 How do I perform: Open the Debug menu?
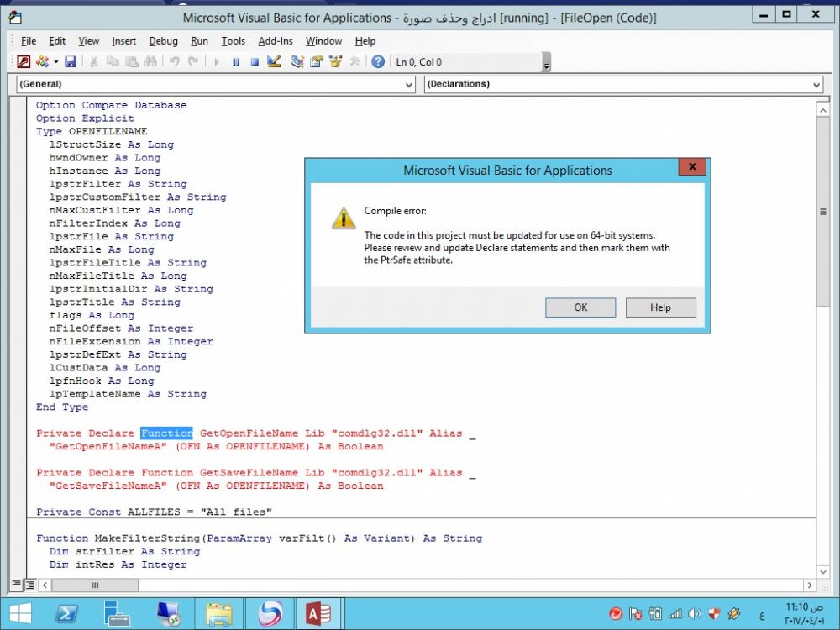[x=164, y=41]
